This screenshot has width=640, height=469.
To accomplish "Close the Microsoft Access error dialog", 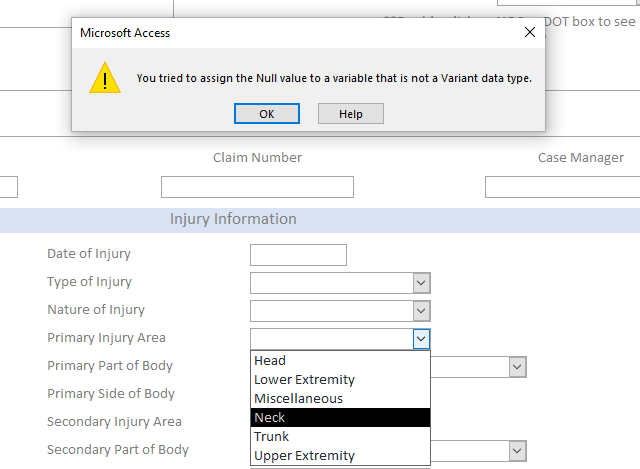I will (x=530, y=32).
